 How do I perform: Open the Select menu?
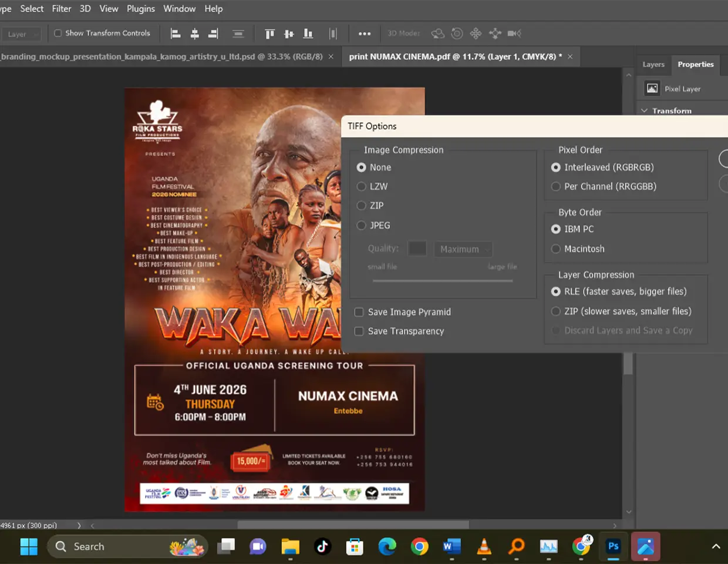(32, 9)
